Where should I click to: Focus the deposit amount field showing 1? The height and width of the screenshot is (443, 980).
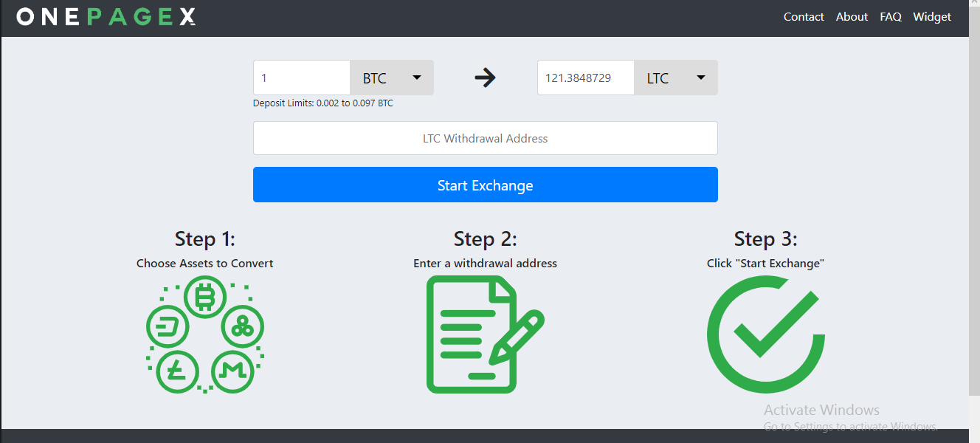[x=302, y=78]
